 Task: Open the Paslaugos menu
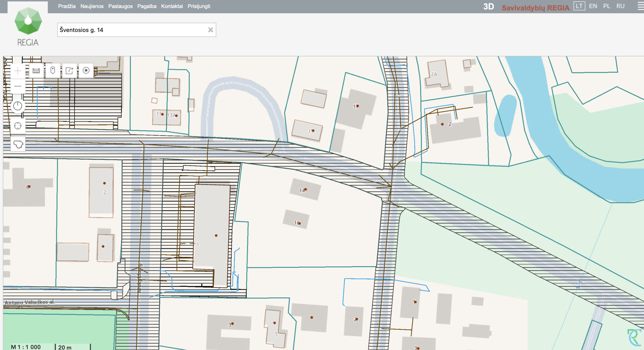[120, 6]
